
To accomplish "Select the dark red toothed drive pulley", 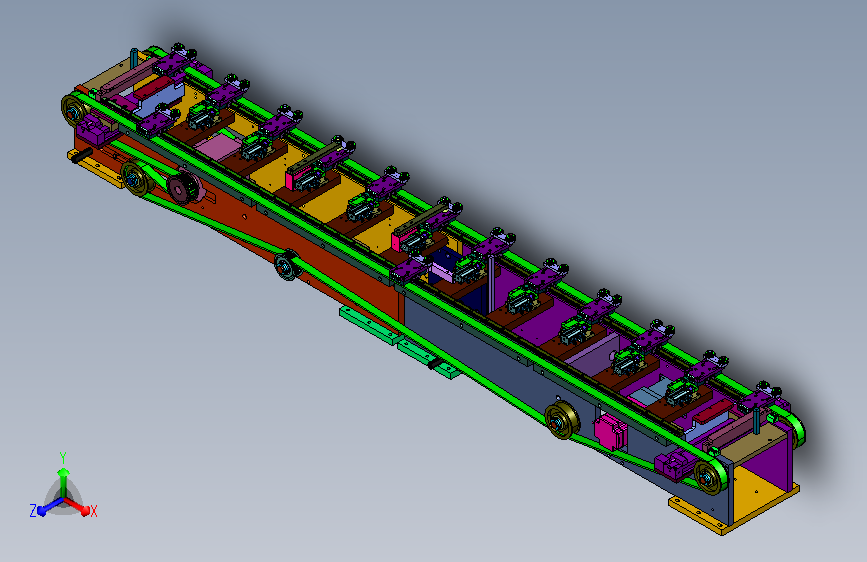I will pos(182,186).
